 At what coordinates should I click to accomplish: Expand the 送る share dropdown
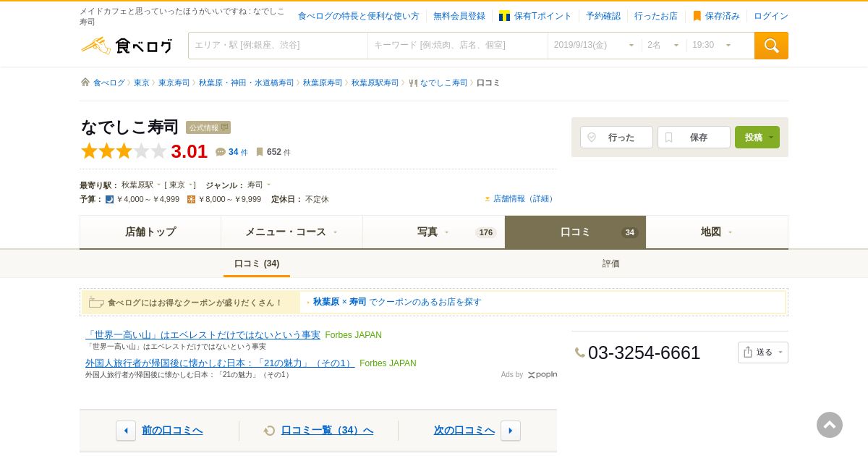tap(763, 352)
